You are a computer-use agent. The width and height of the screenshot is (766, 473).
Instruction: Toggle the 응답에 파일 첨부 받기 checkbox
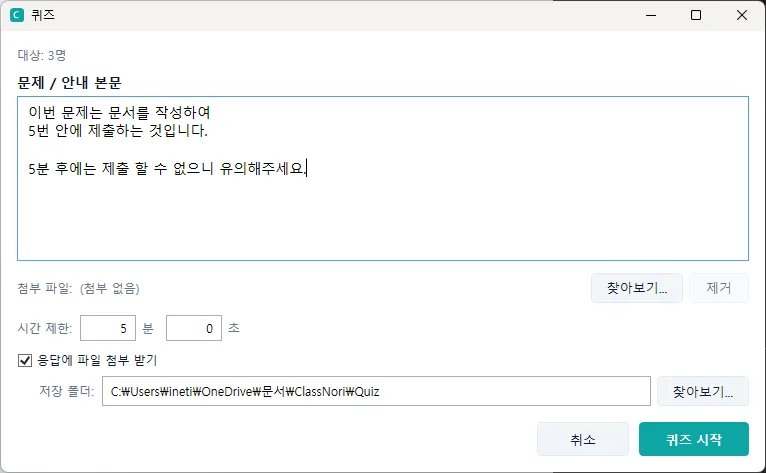25,361
